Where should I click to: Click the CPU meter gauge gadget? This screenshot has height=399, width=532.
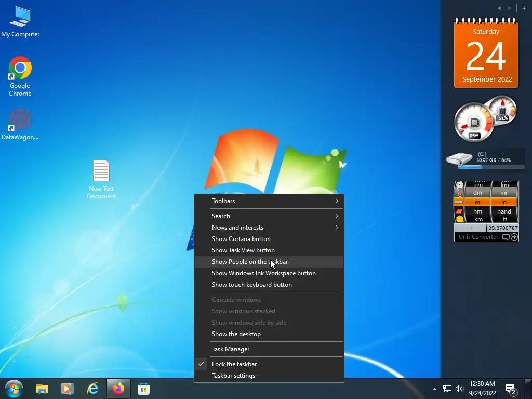[x=473, y=122]
